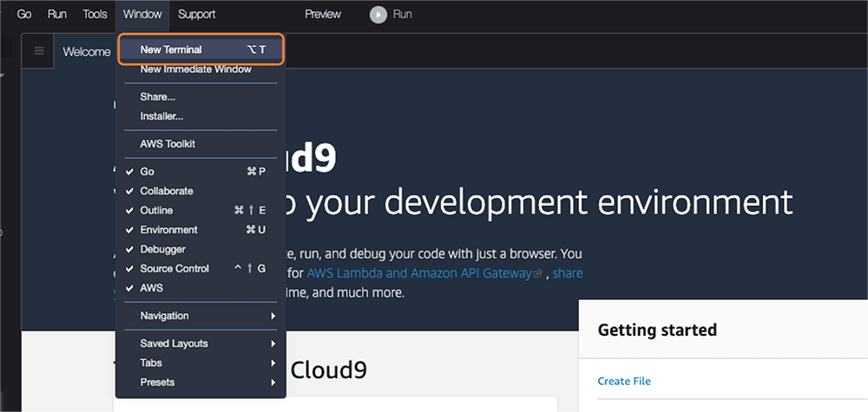
Task: Choose New Immediate Window
Action: pos(195,69)
